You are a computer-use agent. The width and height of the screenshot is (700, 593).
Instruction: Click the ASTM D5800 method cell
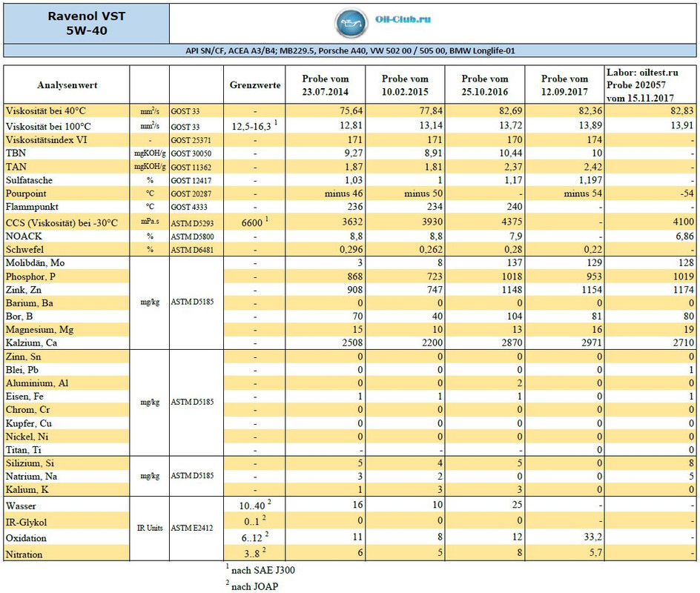[x=192, y=236]
